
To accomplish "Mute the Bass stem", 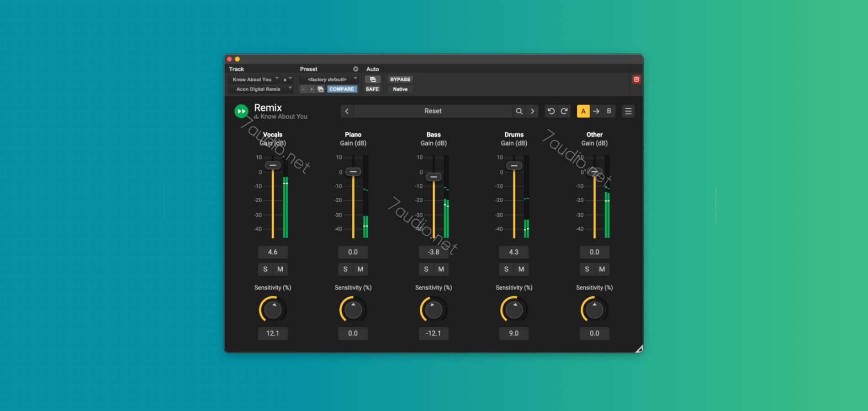I will [441, 269].
